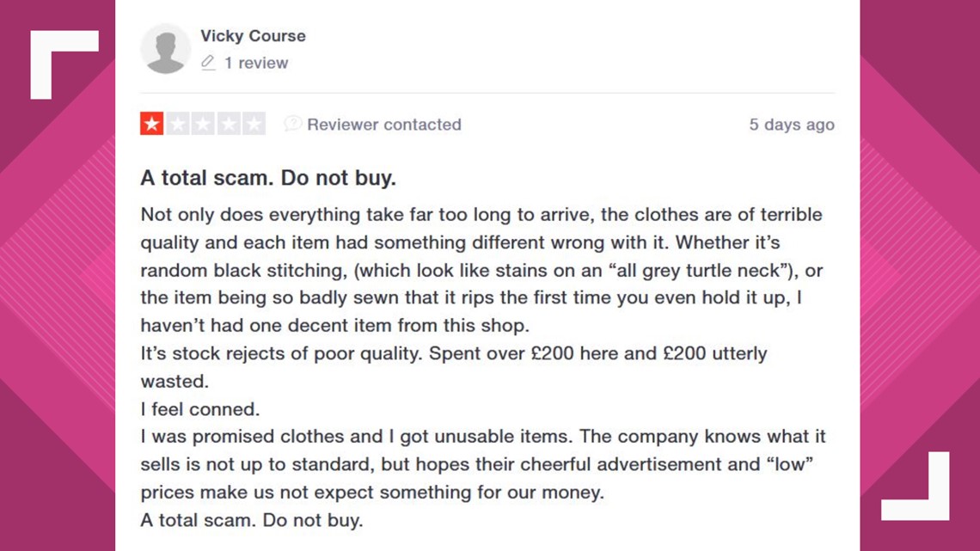The height and width of the screenshot is (551, 980).
Task: Click the line 'I feel conned.'
Action: click(x=200, y=409)
